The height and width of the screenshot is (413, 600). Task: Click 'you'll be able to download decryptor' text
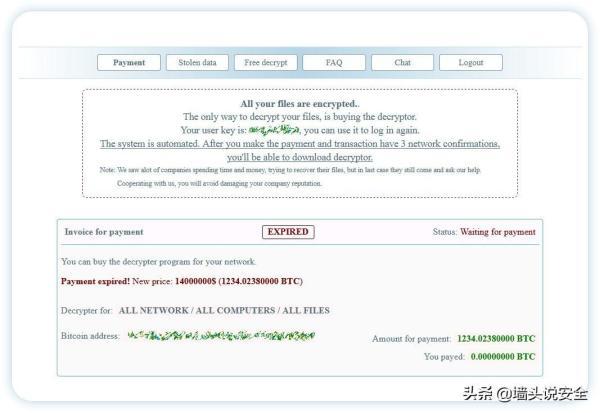tap(299, 157)
